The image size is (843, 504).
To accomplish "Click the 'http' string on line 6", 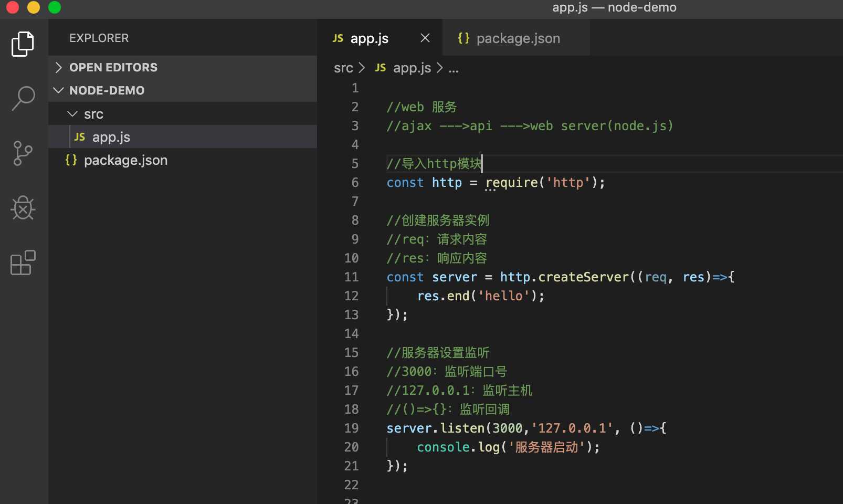I will [x=568, y=182].
